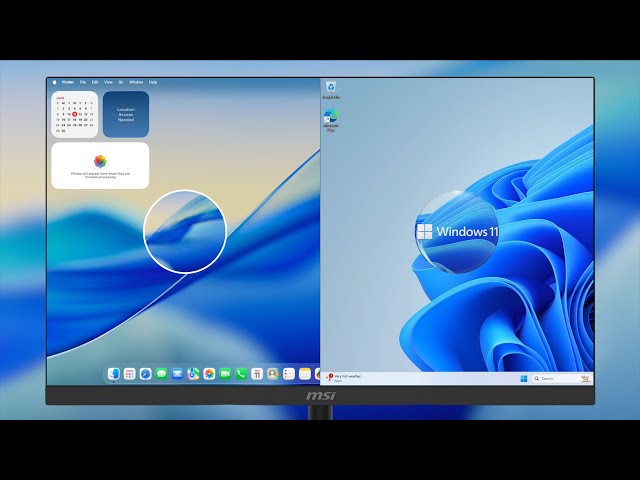Open Maps from the dock
The image size is (640, 480).
click(x=193, y=373)
